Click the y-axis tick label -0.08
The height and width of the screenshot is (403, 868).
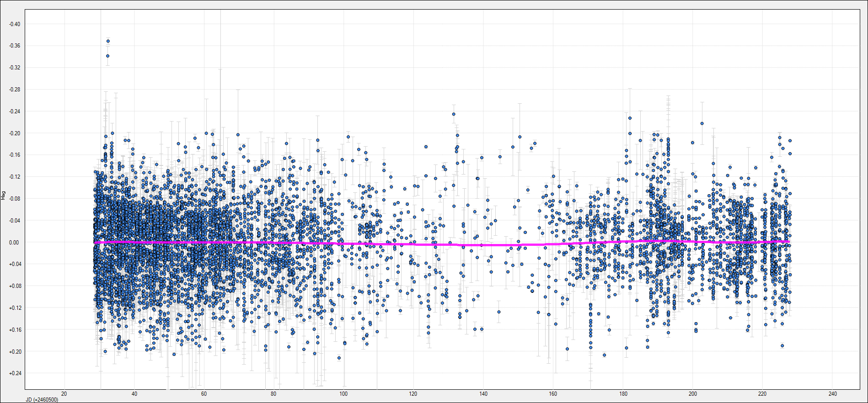pyautogui.click(x=15, y=199)
